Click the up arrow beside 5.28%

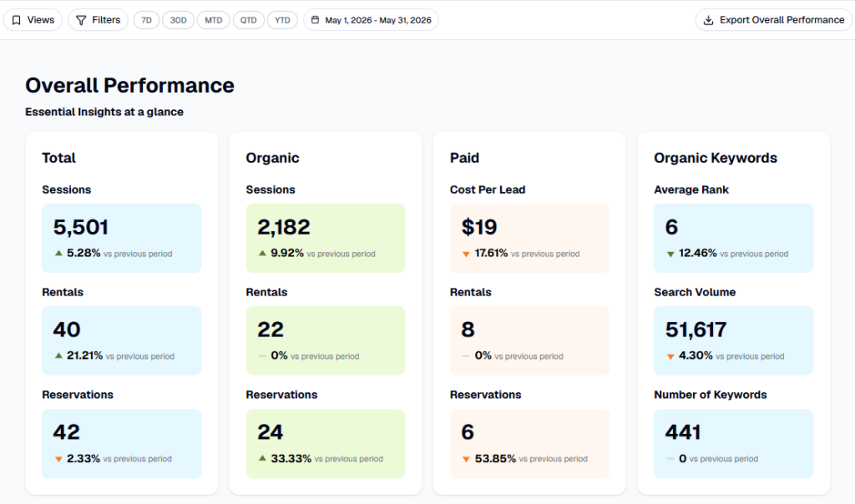(58, 254)
